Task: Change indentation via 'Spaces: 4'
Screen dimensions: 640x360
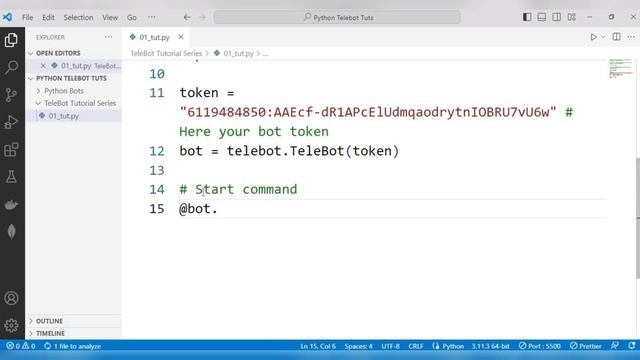Action: point(358,346)
